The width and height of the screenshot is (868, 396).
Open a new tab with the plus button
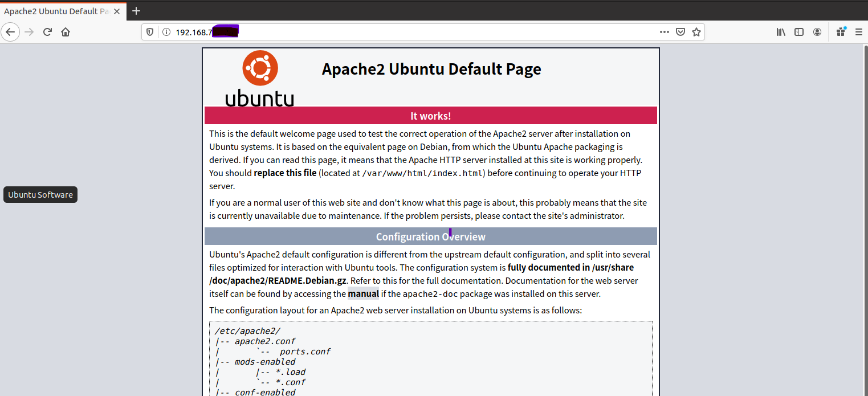pos(136,11)
